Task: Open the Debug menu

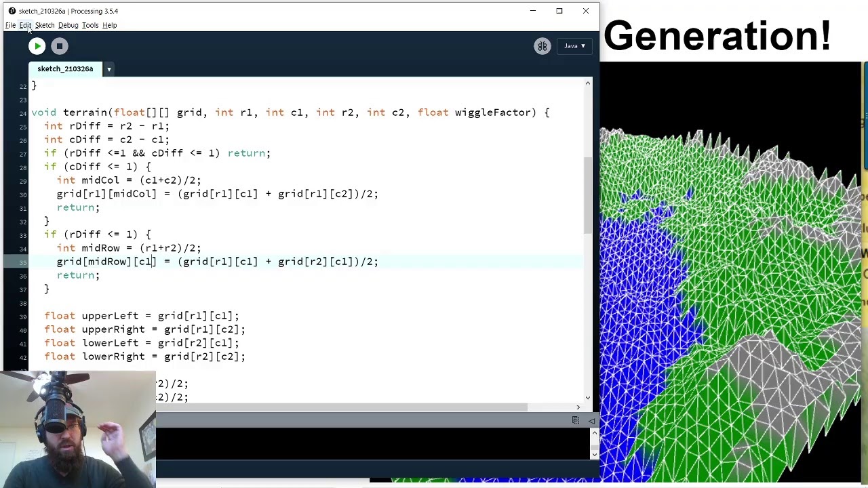Action: [x=68, y=25]
